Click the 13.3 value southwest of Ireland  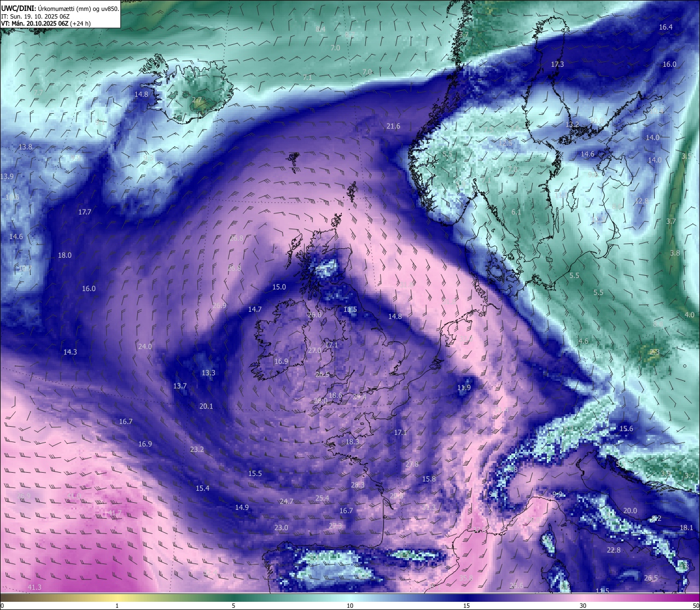point(208,373)
